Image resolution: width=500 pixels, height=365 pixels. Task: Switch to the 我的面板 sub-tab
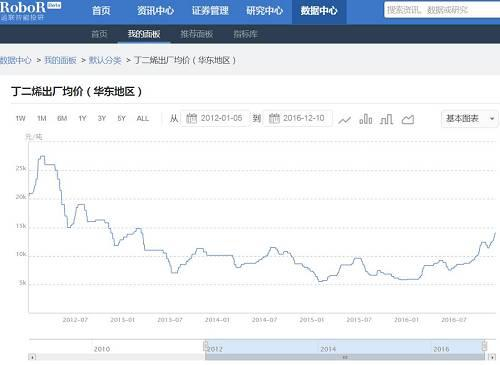click(x=144, y=34)
